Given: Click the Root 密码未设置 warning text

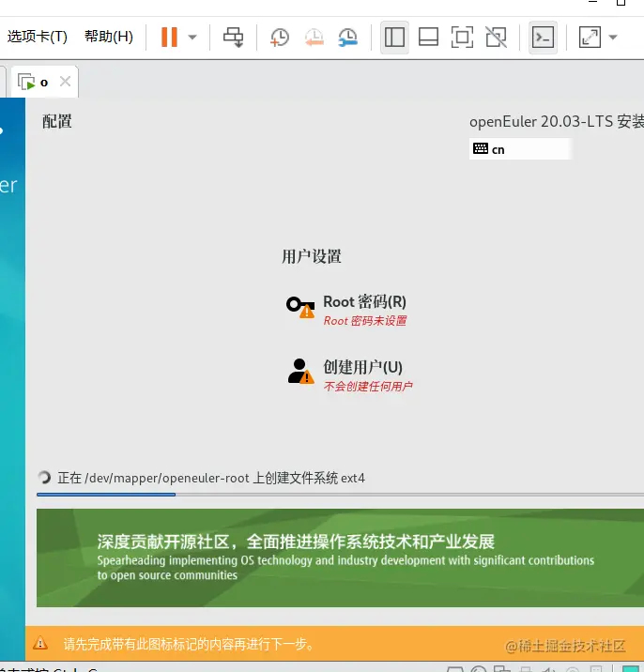Looking at the screenshot, I should point(365,321).
